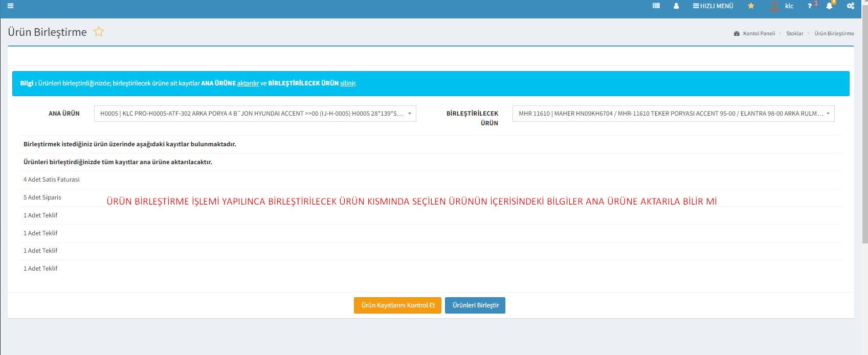This screenshot has width=868, height=355.
Task: Open the settings gears icon
Action: pos(851,6)
